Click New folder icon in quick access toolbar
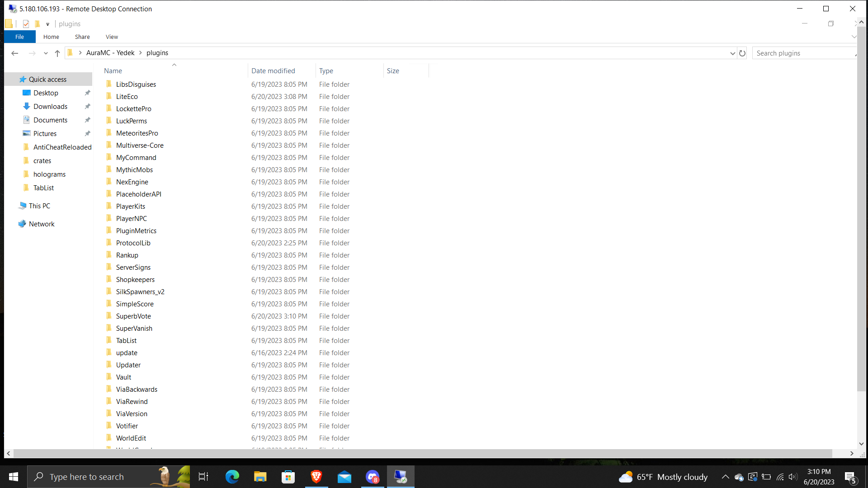This screenshot has width=868, height=488. pyautogui.click(x=37, y=24)
